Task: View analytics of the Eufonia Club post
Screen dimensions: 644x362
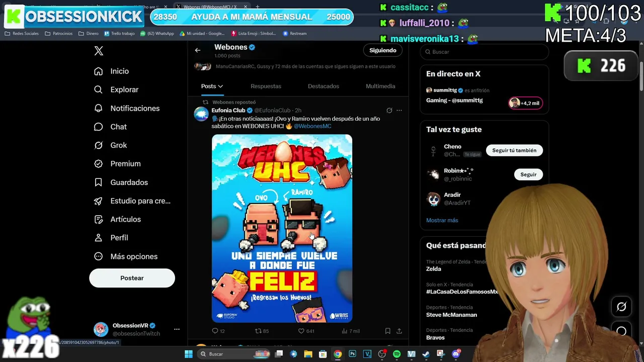Action: point(351,331)
